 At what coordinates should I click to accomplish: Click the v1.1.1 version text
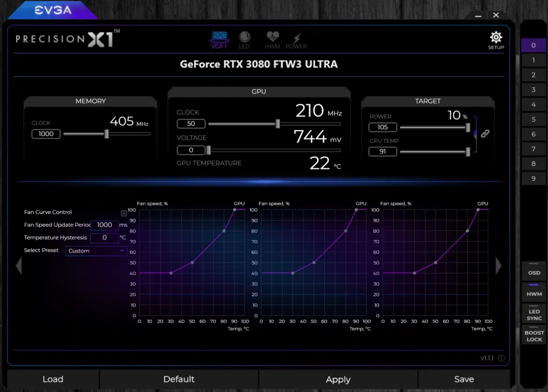coord(487,358)
